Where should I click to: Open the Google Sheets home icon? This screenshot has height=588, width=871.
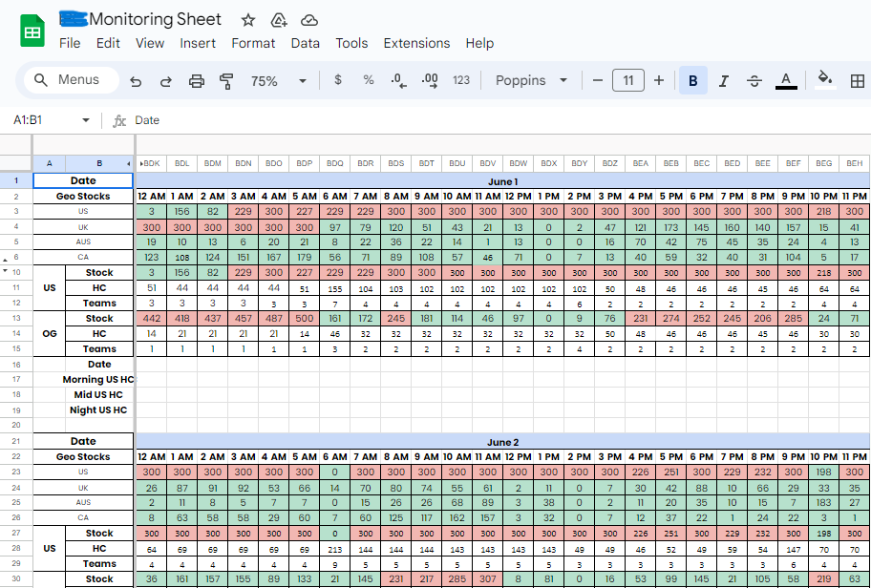tap(32, 31)
